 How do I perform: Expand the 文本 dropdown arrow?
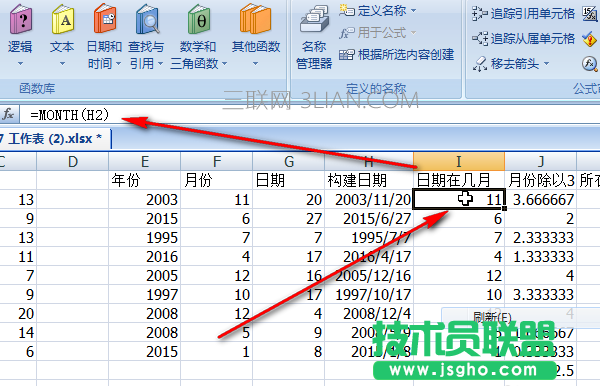[62, 64]
